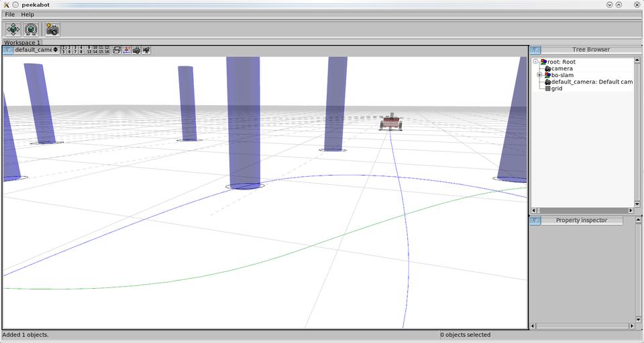644x343 pixels.
Task: Open the Help menu
Action: pos(28,14)
